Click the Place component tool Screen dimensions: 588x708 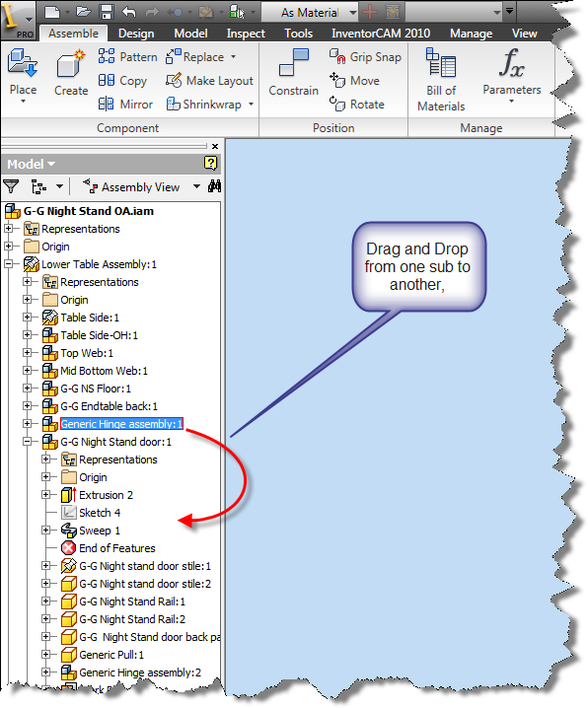click(x=23, y=71)
